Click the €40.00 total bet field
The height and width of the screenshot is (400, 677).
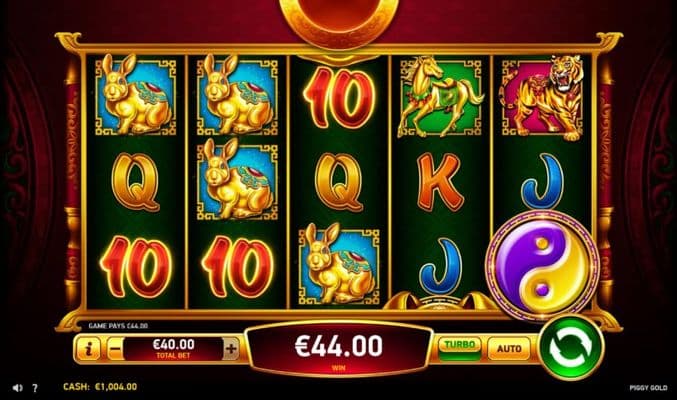coord(173,349)
